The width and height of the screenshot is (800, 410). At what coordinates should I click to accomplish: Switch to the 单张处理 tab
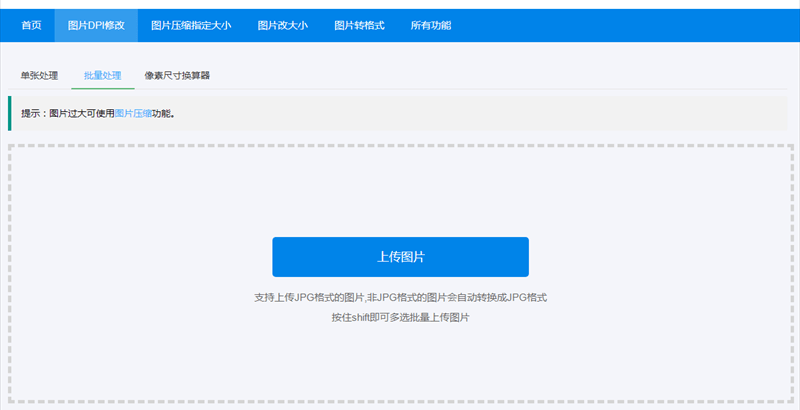point(40,75)
